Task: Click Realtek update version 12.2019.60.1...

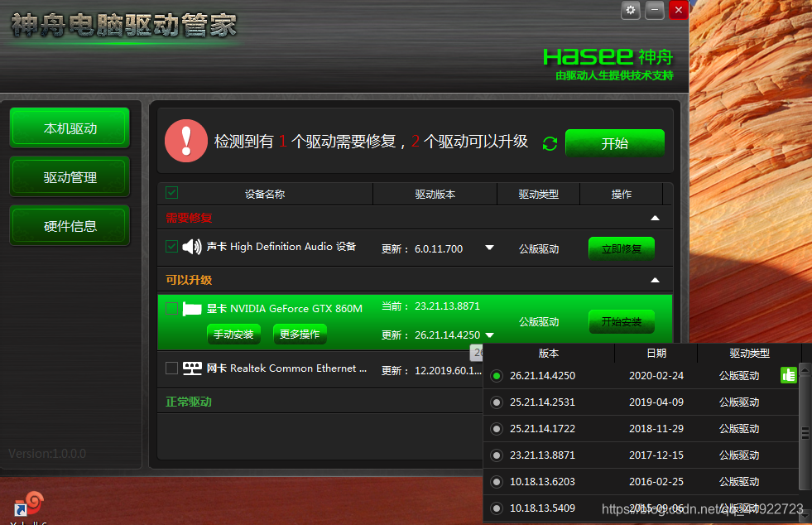Action: tap(448, 370)
